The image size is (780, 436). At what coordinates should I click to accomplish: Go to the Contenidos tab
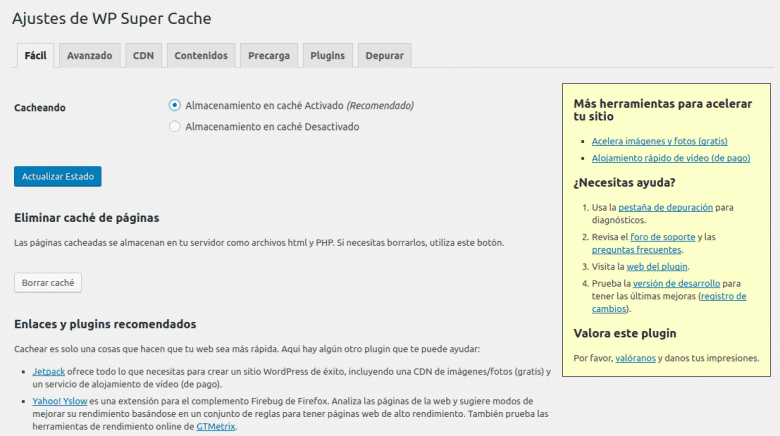pyautogui.click(x=201, y=55)
